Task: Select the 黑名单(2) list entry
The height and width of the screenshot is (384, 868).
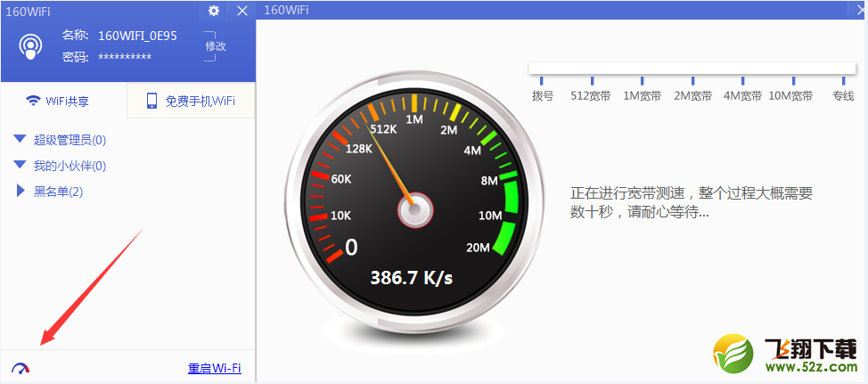Action: (x=58, y=192)
